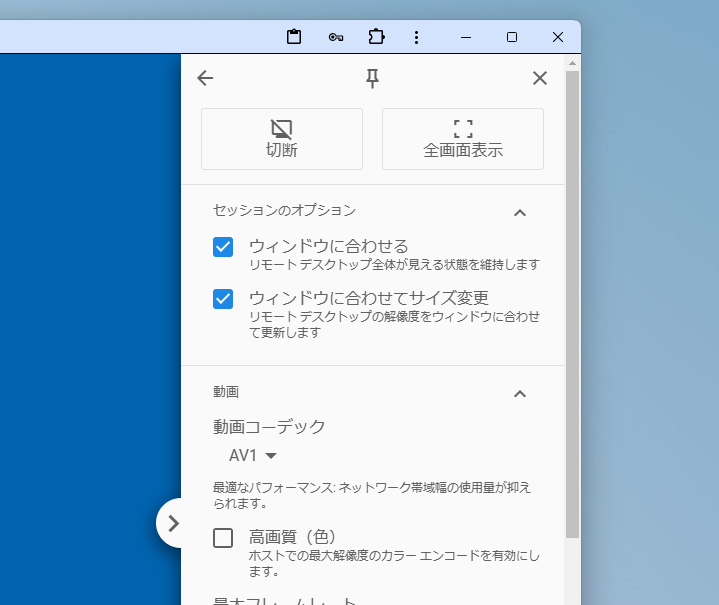Click the 切断 disconnect button
This screenshot has width=719, height=605.
[282, 139]
